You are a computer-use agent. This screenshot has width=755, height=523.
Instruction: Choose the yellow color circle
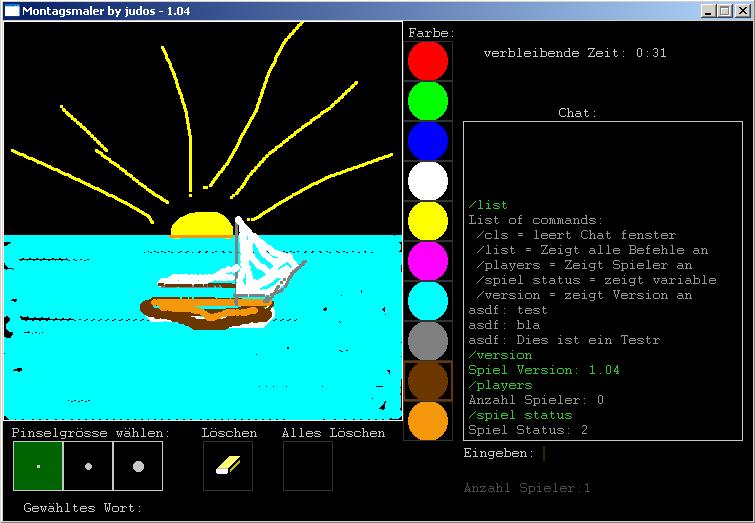click(428, 221)
